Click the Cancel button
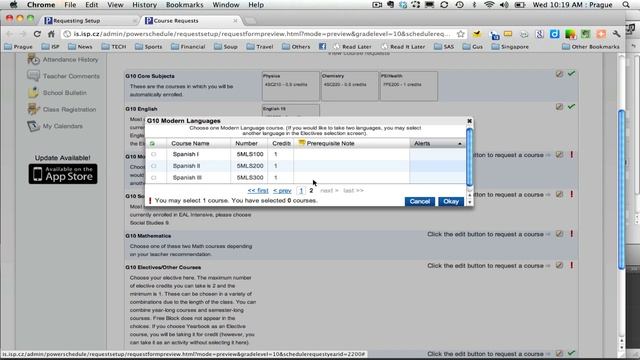Image resolution: width=640 pixels, height=360 pixels. [x=420, y=202]
